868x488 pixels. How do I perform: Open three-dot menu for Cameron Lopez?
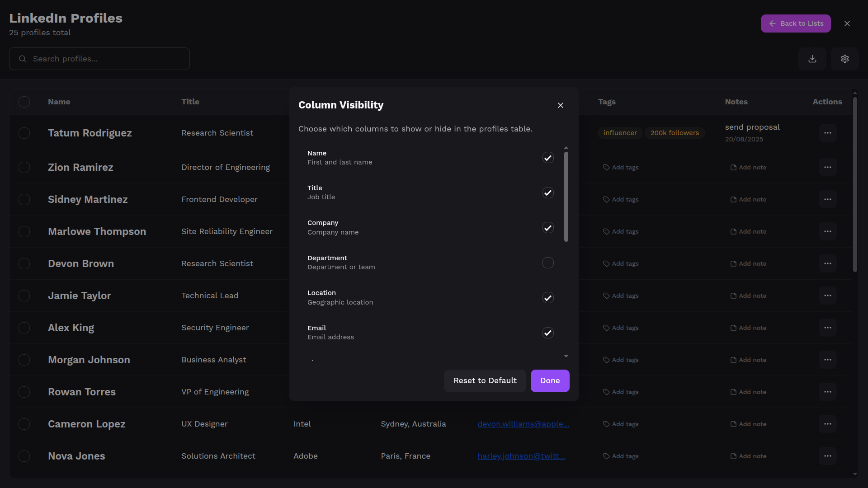[827, 424]
